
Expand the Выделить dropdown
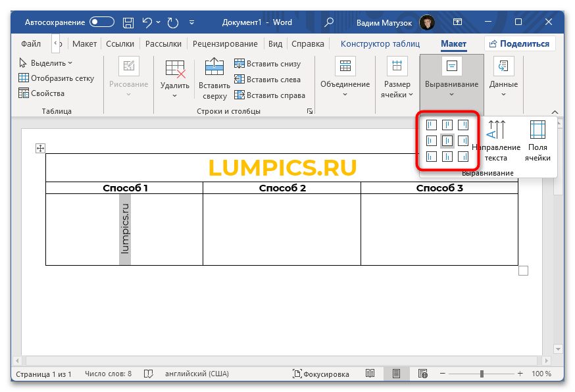click(46, 63)
